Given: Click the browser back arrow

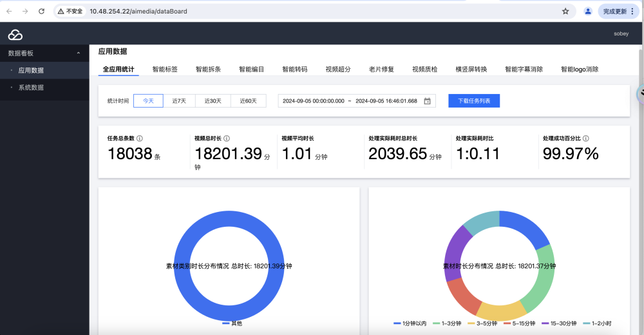Looking at the screenshot, I should pos(9,11).
